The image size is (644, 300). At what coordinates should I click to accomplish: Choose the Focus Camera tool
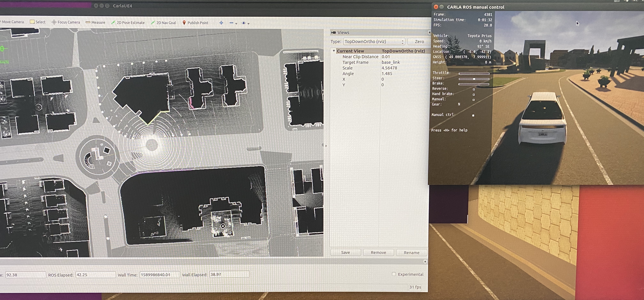[66, 22]
